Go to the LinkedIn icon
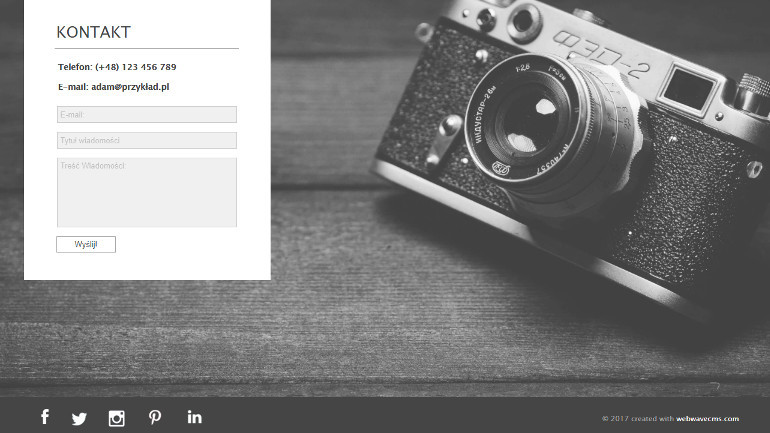The width and height of the screenshot is (770, 433). pyautogui.click(x=194, y=417)
